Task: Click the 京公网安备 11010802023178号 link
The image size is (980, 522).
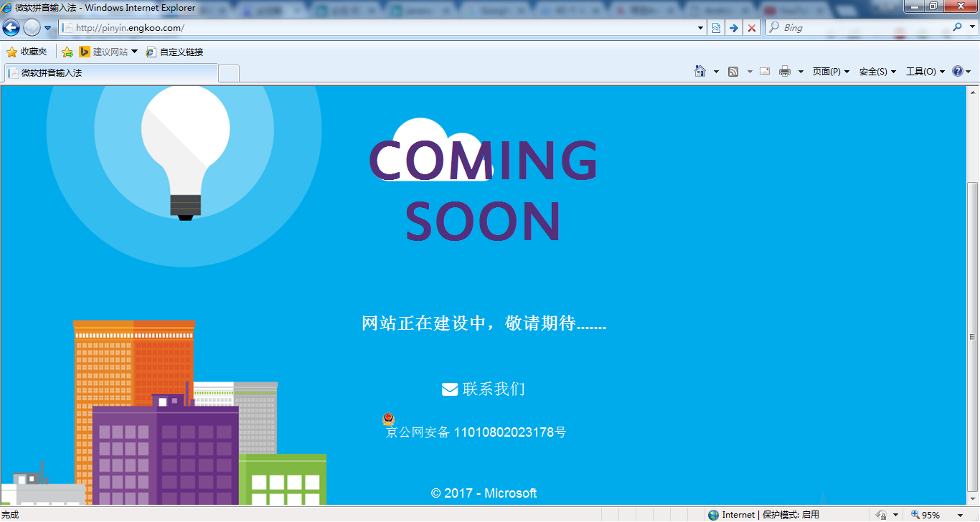Action: coord(476,432)
